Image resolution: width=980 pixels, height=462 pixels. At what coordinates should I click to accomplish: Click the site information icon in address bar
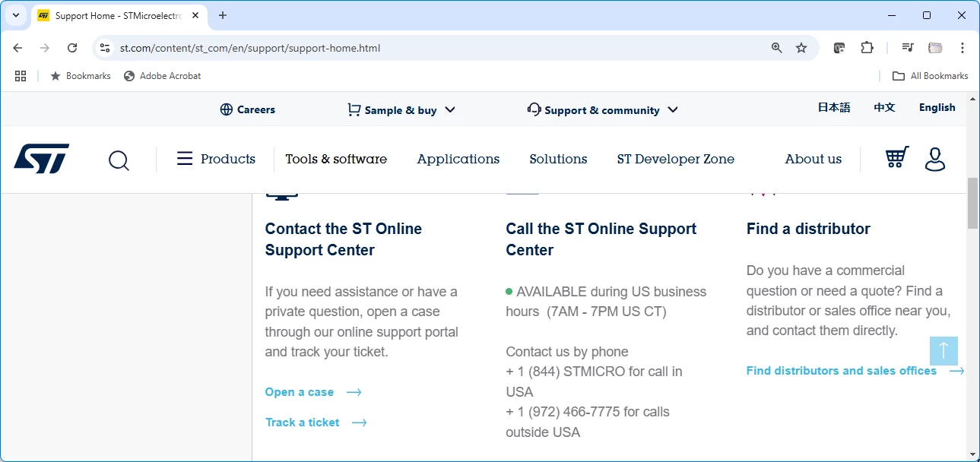[105, 48]
